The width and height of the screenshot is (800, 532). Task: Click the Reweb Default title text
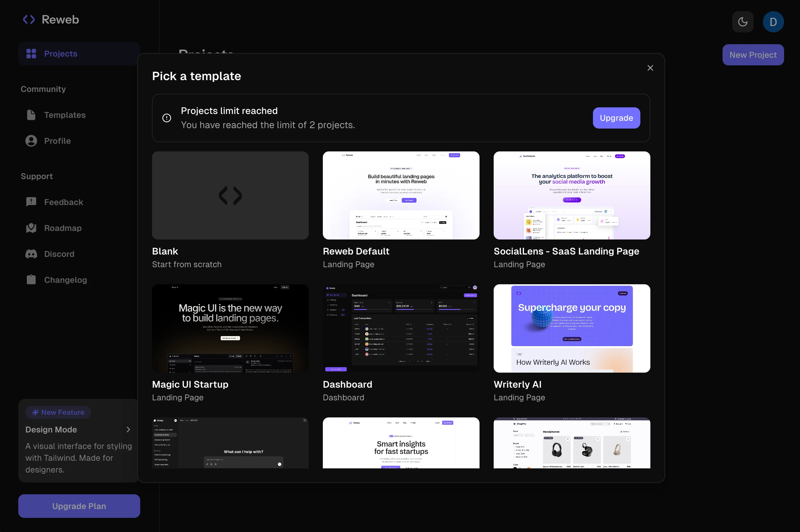356,251
